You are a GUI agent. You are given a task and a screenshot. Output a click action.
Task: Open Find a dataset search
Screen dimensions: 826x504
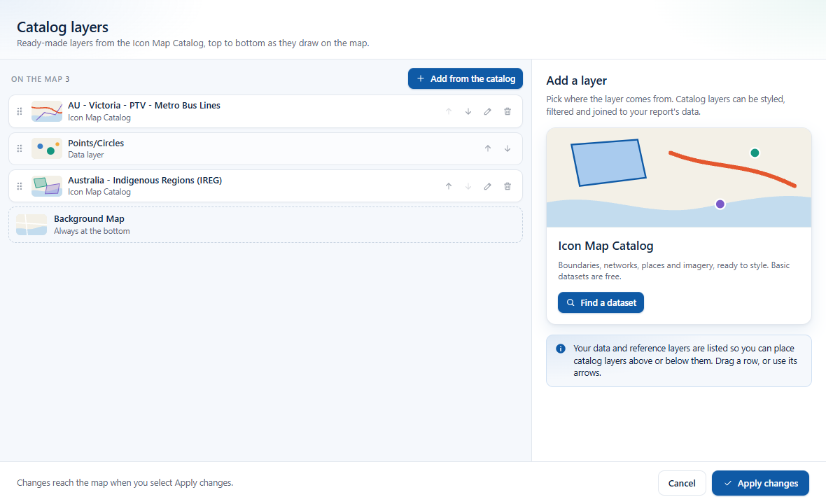click(601, 303)
